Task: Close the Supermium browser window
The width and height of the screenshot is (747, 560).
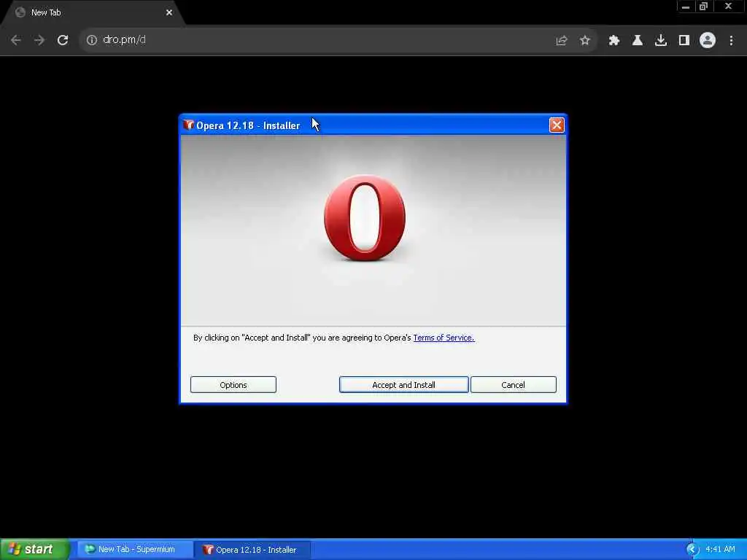Action: point(728,7)
